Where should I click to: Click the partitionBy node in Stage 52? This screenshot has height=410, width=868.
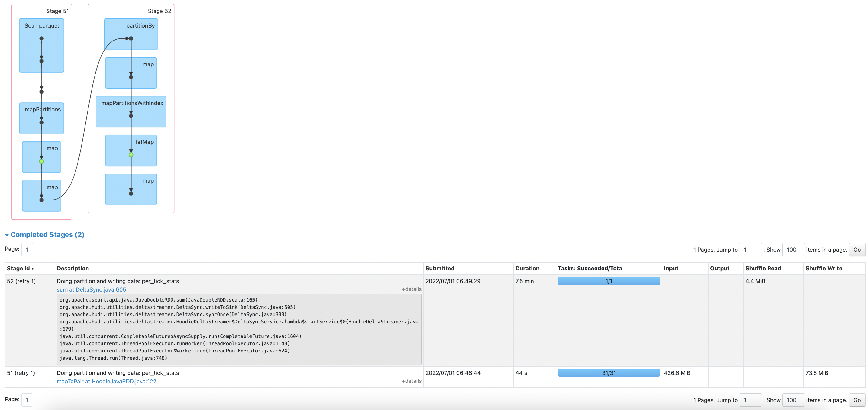point(131,34)
